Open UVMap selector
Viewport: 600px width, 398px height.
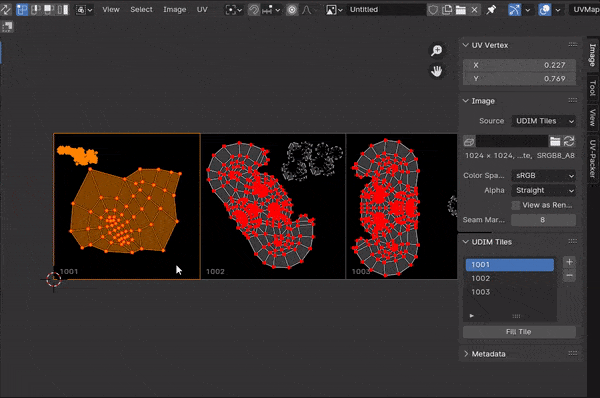585,10
